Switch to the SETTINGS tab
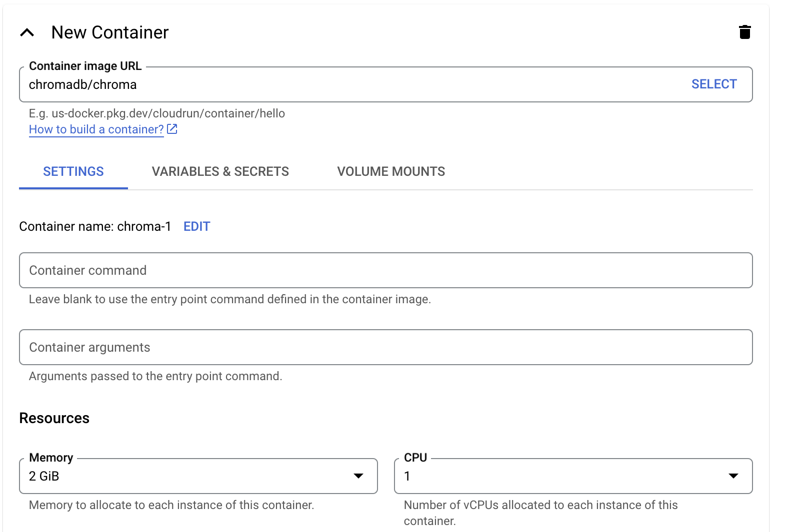This screenshot has height=532, width=800. click(73, 172)
